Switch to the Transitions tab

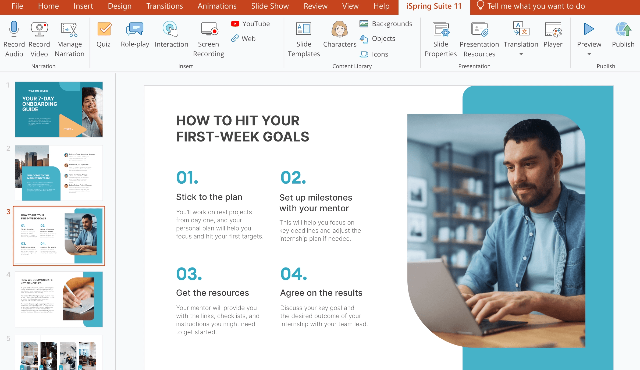pyautogui.click(x=164, y=6)
